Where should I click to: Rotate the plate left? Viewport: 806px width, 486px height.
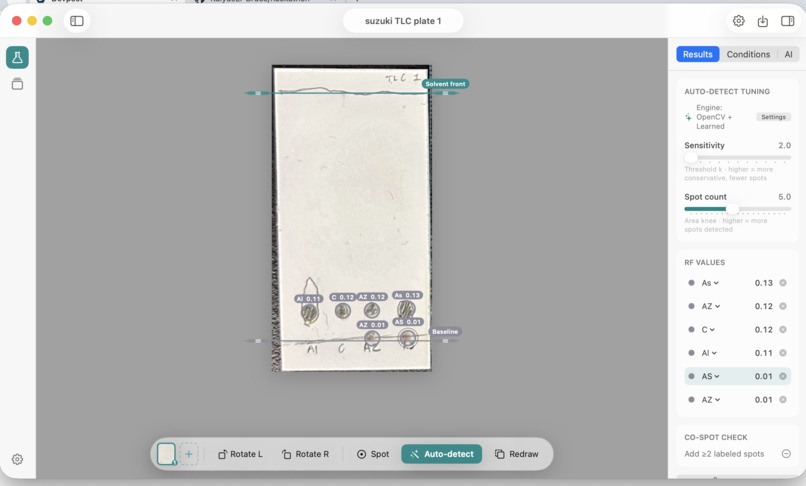[241, 454]
